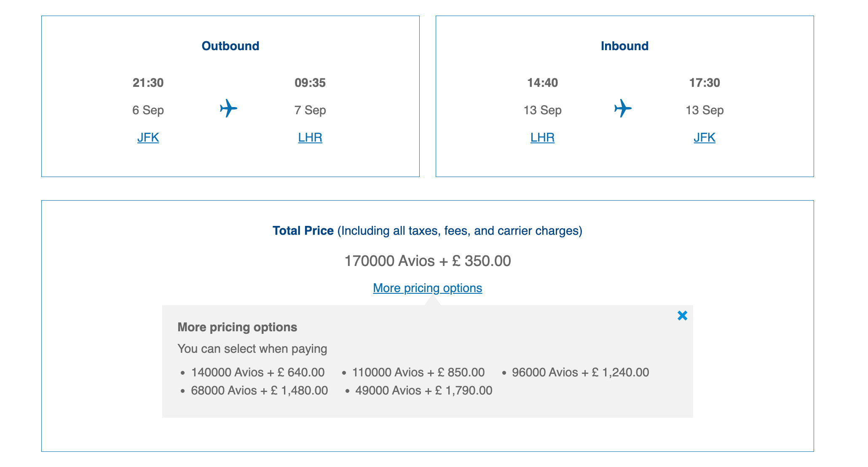Open the Inbound departure LHR airport link

point(542,137)
